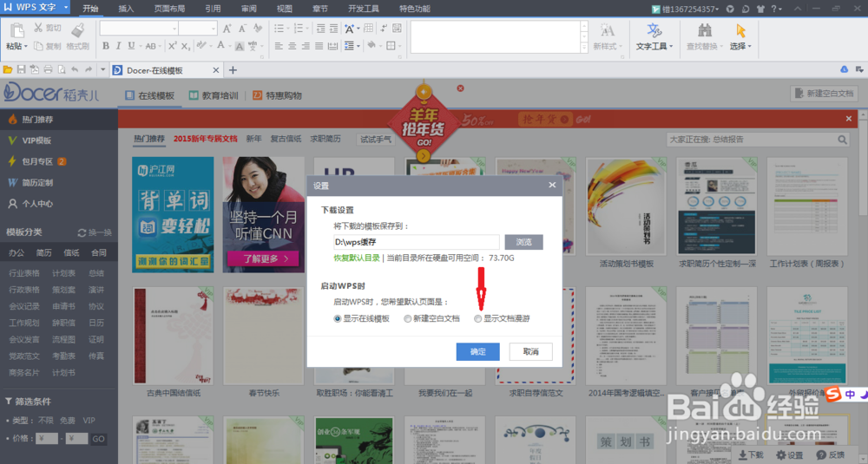The image size is (868, 464).
Task: Click the Select arrow cursor icon
Action: (740, 29)
